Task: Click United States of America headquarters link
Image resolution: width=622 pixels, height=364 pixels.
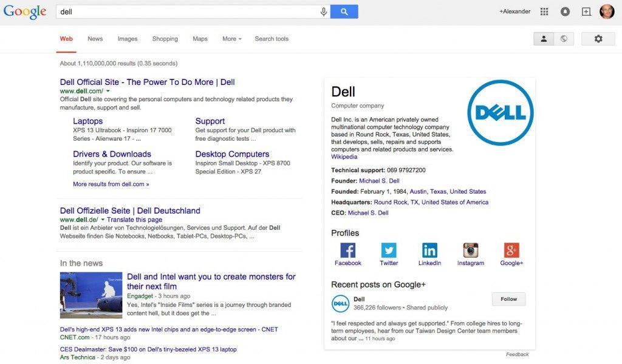Action: coord(455,203)
